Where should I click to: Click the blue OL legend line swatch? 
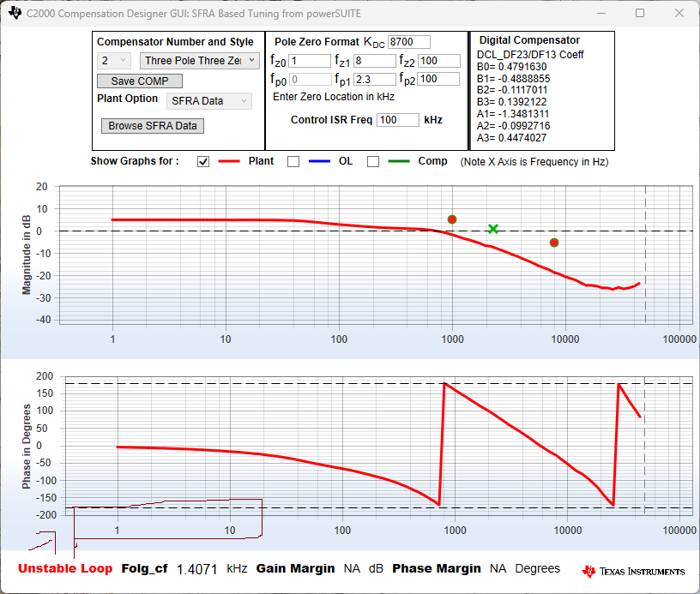pyautogui.click(x=319, y=161)
